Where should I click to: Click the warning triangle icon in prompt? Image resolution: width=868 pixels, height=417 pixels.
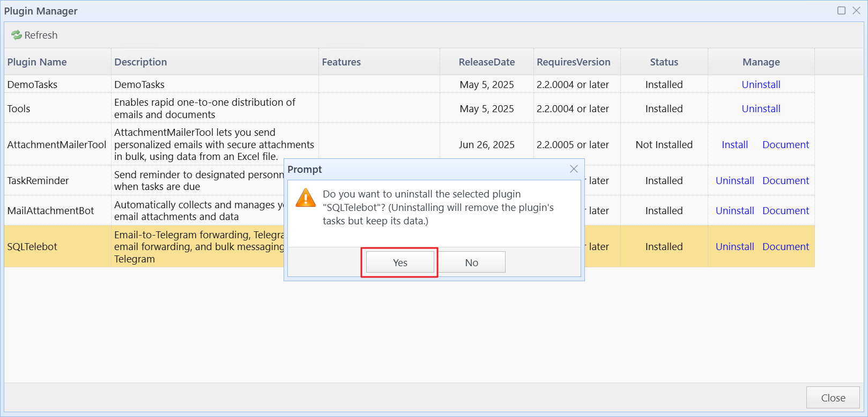(x=306, y=198)
